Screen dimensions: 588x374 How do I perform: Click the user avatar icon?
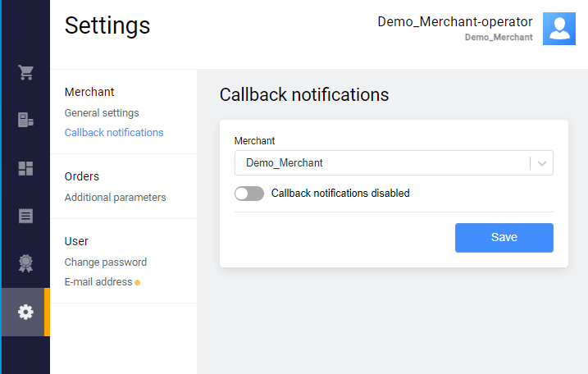click(x=559, y=29)
